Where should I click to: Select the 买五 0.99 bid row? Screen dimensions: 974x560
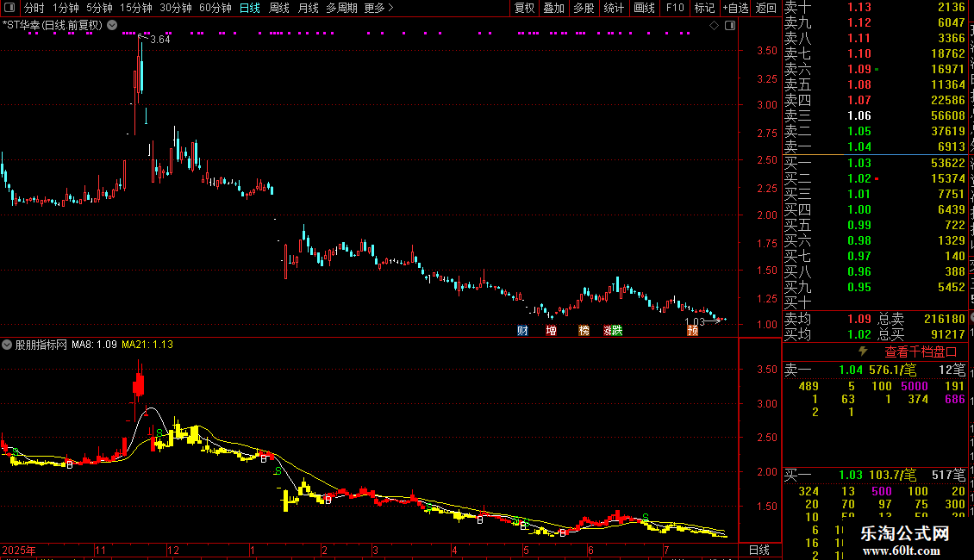pos(875,225)
